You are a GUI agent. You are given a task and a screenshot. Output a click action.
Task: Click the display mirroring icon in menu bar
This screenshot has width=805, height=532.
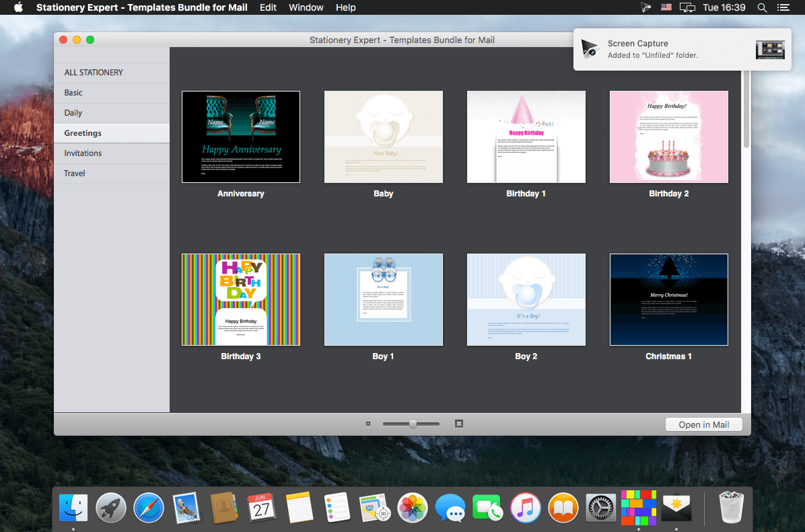point(687,7)
